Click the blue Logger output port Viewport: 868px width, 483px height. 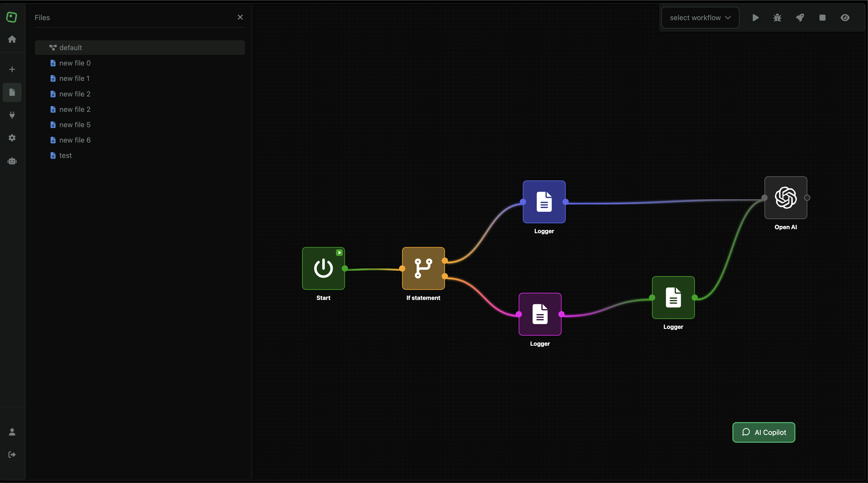pyautogui.click(x=566, y=202)
